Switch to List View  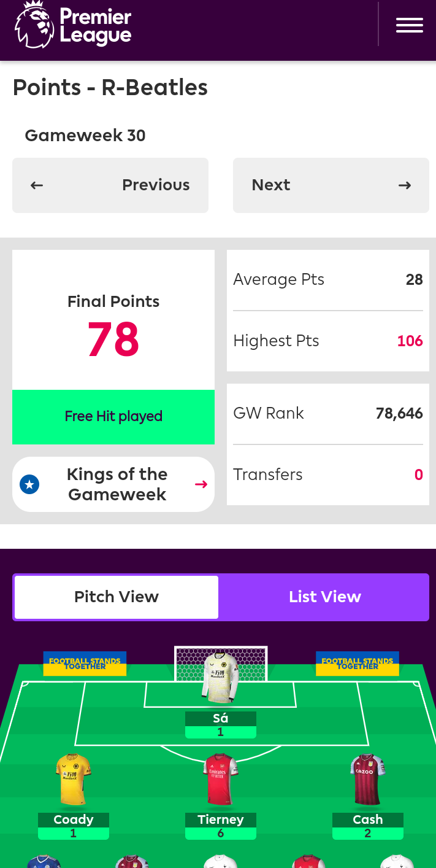(324, 597)
